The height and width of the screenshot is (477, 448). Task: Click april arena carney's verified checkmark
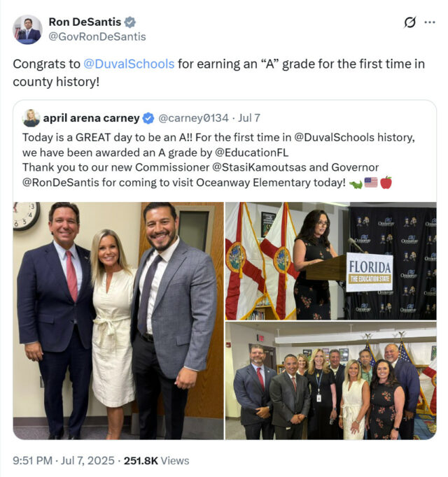point(148,118)
